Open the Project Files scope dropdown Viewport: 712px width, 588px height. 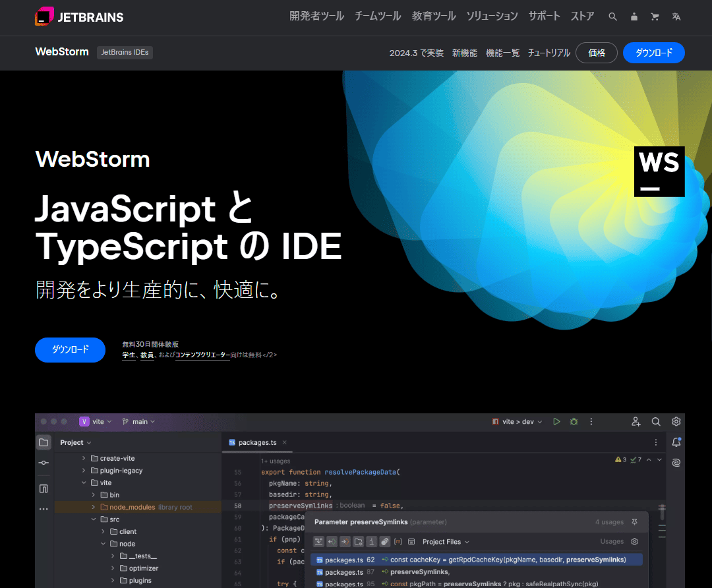[x=446, y=542]
